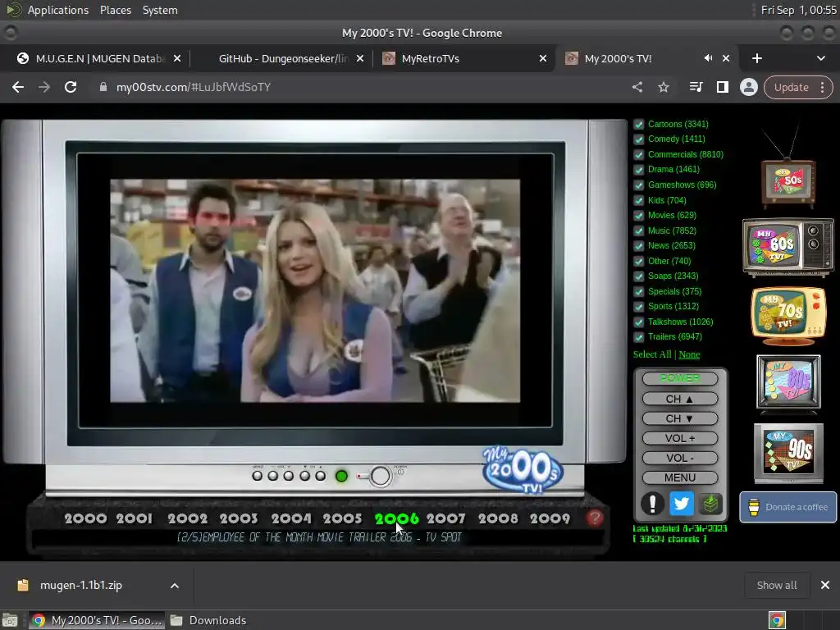
Task: Open the My 80s TV thumbnail
Action: tap(787, 382)
